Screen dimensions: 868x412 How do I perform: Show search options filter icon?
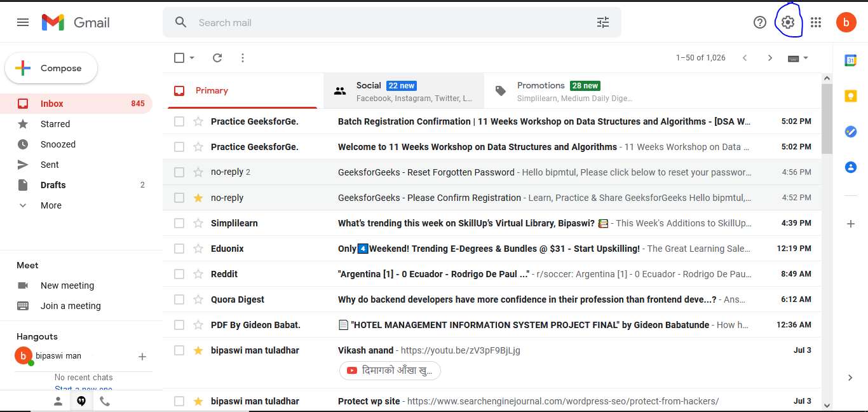(603, 22)
